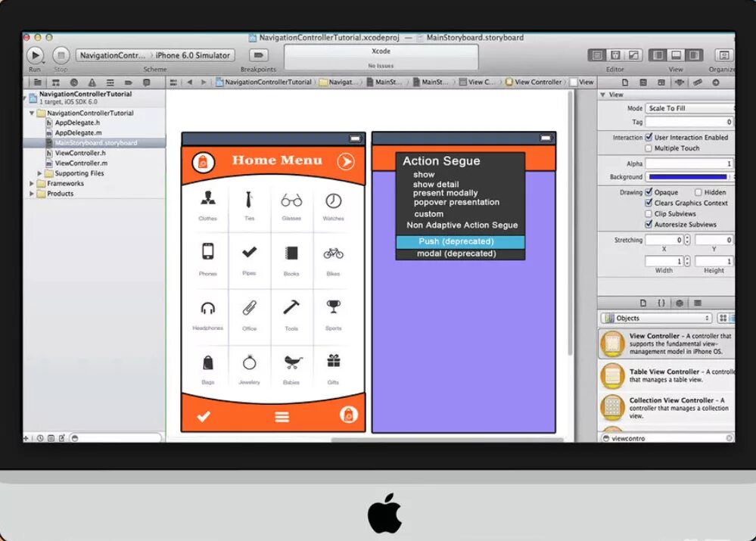
Task: Open AppDelegate.h file
Action: (77, 123)
